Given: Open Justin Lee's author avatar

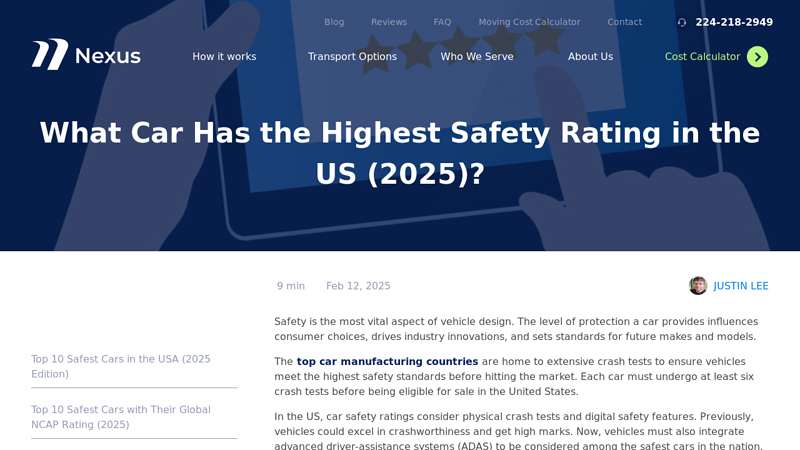Looking at the screenshot, I should pyautogui.click(x=698, y=286).
